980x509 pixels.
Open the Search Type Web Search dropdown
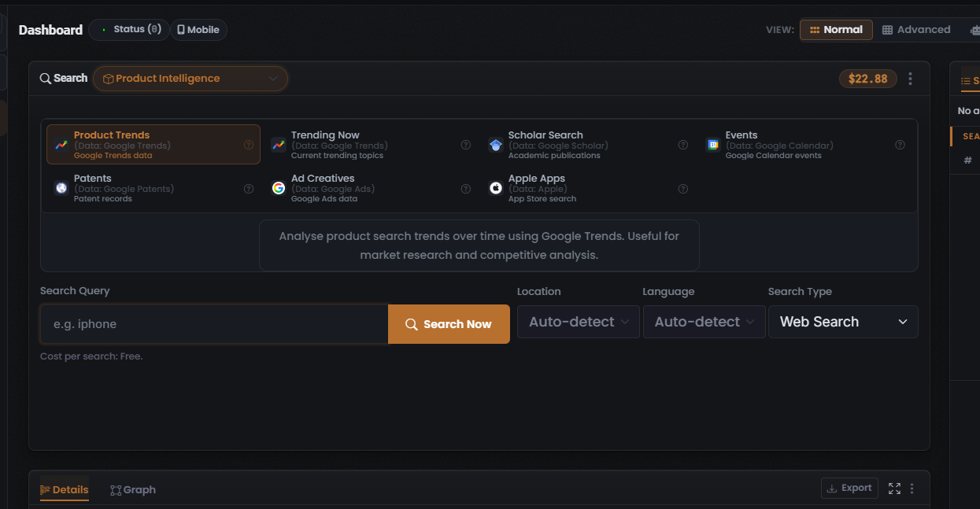[843, 322]
